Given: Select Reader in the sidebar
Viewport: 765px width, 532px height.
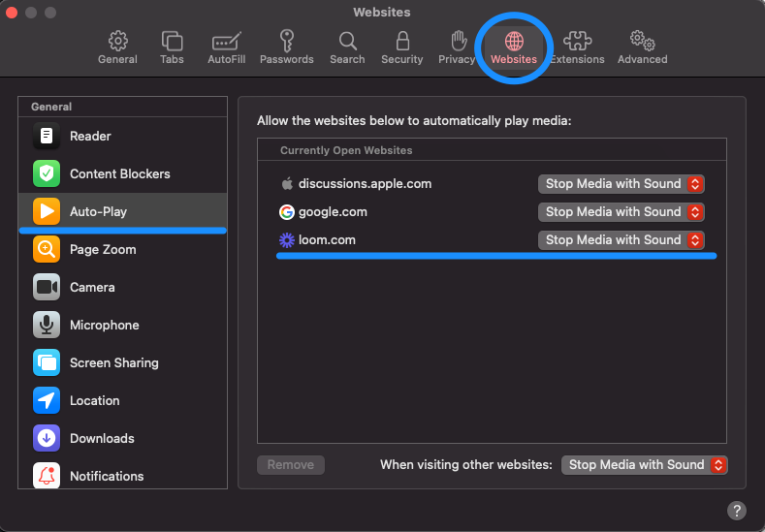Looking at the screenshot, I should (x=90, y=137).
